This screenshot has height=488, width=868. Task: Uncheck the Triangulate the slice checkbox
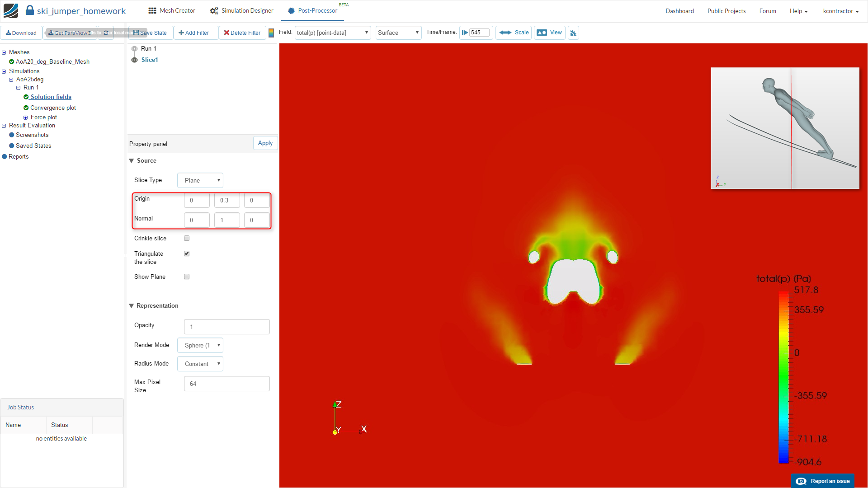point(187,253)
